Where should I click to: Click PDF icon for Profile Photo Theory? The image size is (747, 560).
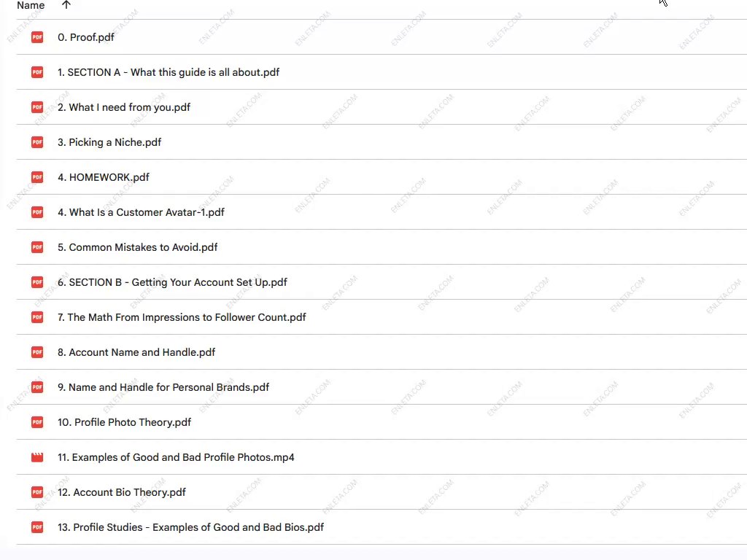pyautogui.click(x=37, y=422)
